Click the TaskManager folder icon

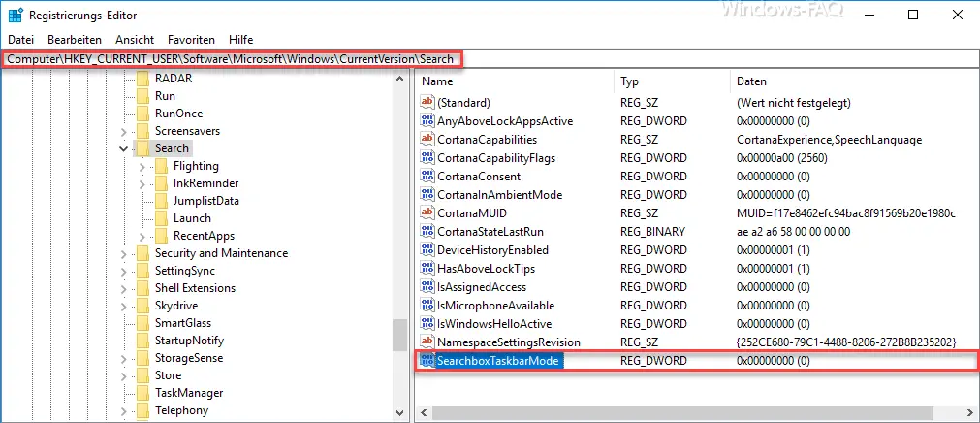coord(143,393)
